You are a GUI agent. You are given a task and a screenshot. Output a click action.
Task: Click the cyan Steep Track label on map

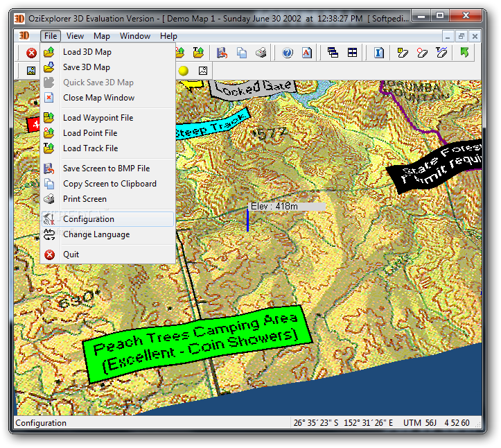212,125
